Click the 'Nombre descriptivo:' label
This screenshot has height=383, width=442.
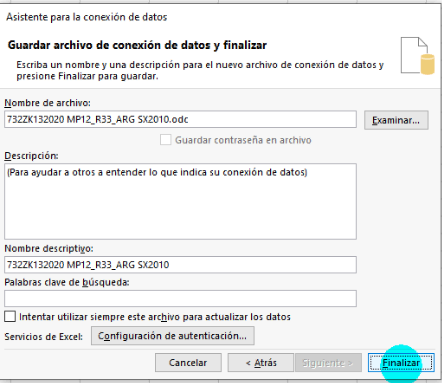[49, 249]
